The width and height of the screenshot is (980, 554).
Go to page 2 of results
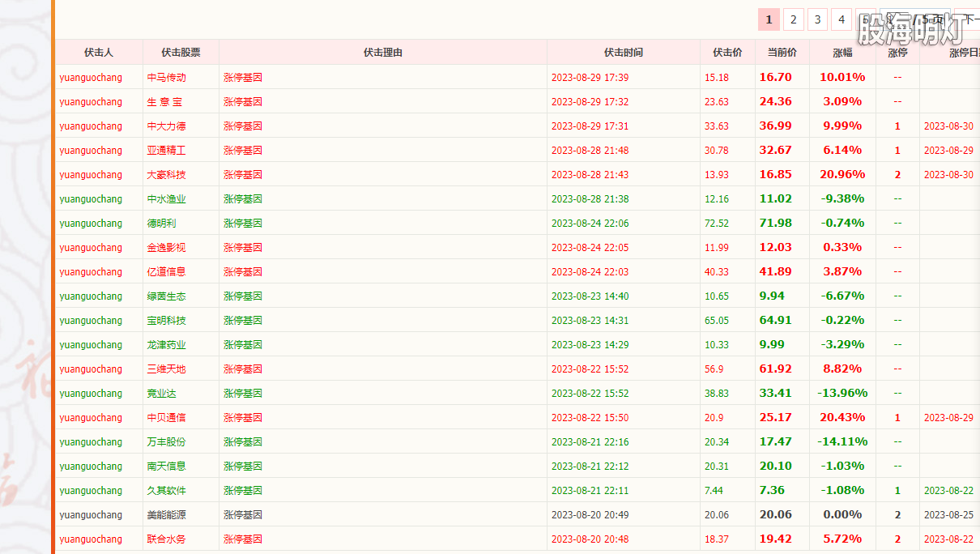coord(793,19)
